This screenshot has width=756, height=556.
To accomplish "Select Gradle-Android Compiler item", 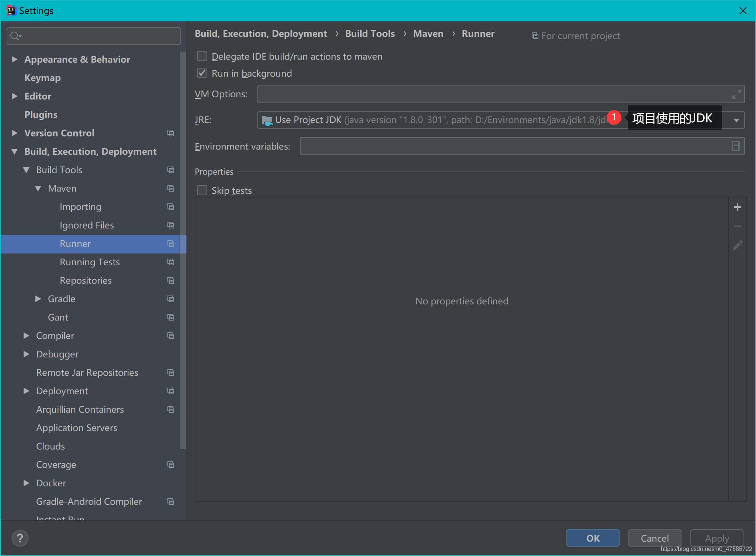I will point(89,501).
